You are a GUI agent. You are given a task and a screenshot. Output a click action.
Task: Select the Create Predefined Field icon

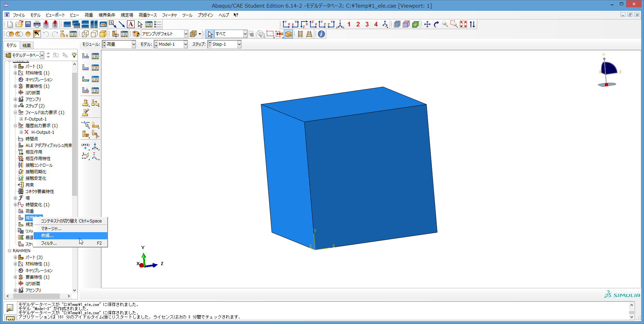[x=85, y=79]
